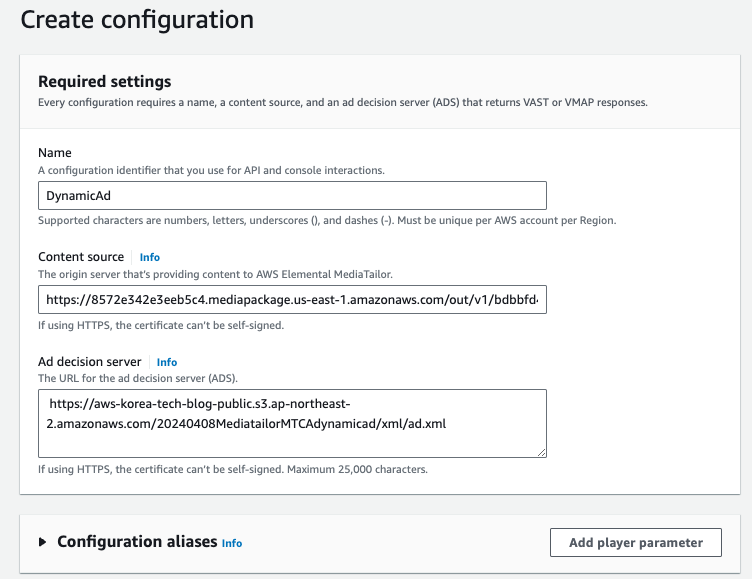Focus the Content source URL field
The height and width of the screenshot is (579, 752).
pos(292,299)
